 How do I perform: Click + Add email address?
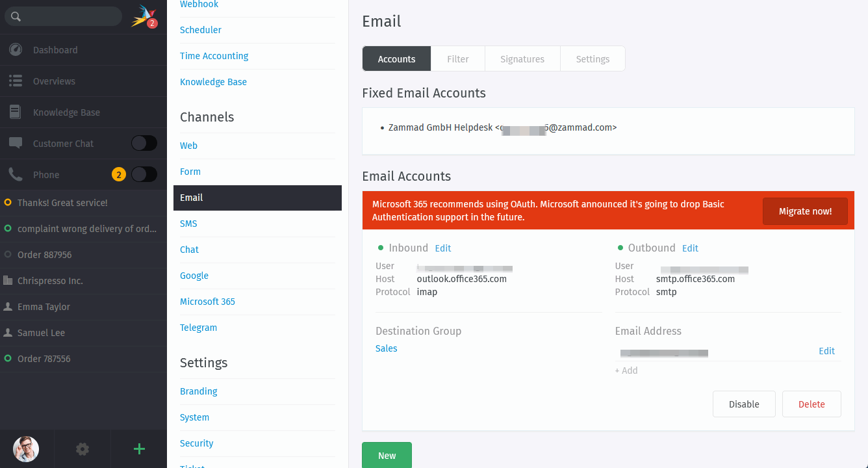[626, 370]
